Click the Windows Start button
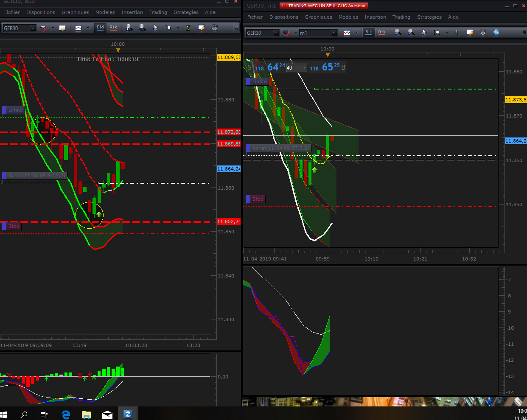Image resolution: width=527 pixels, height=420 pixels. pos(4,414)
